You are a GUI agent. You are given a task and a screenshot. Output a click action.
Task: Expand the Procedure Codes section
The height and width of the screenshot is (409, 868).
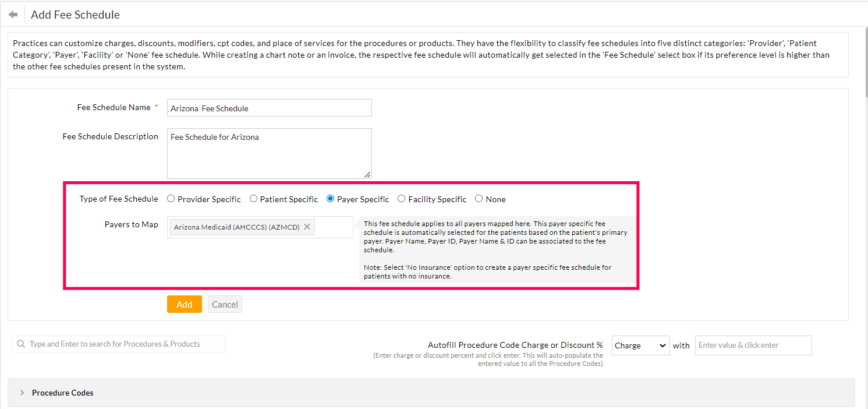(x=22, y=392)
